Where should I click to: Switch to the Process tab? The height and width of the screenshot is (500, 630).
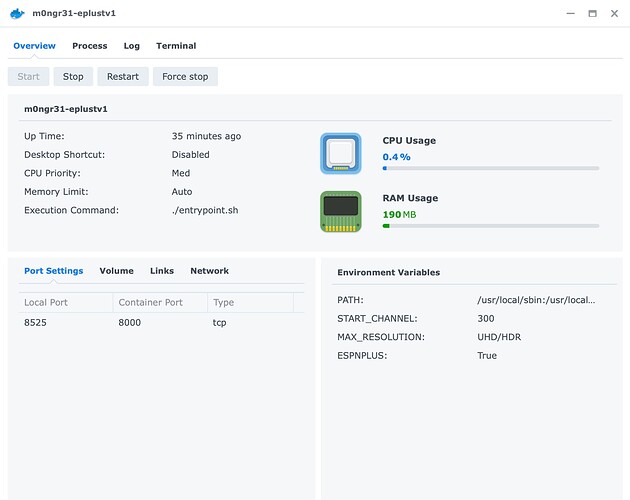[89, 46]
